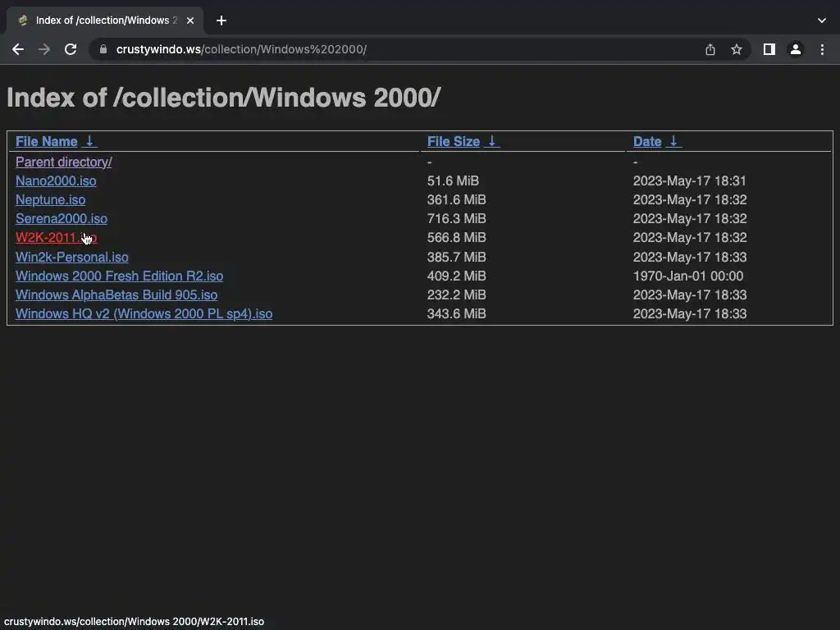Click the 716.3 MiB size cell
The image size is (840, 630).
(456, 218)
